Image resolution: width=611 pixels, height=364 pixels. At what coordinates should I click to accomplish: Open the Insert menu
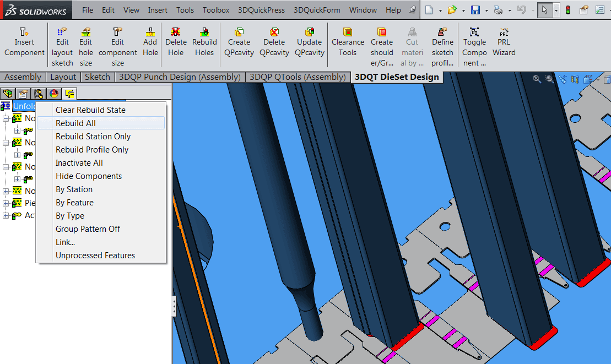(158, 10)
